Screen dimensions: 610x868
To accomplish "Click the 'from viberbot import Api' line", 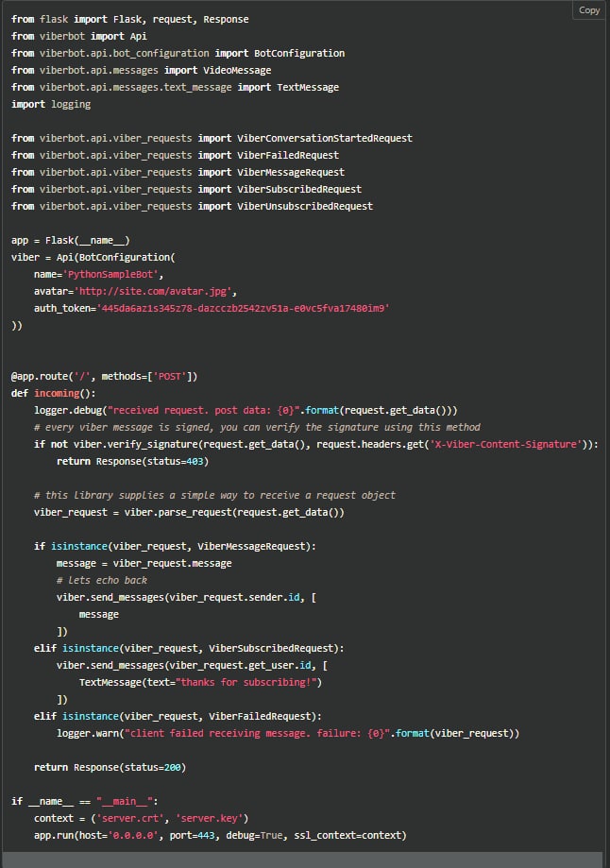I will (79, 37).
